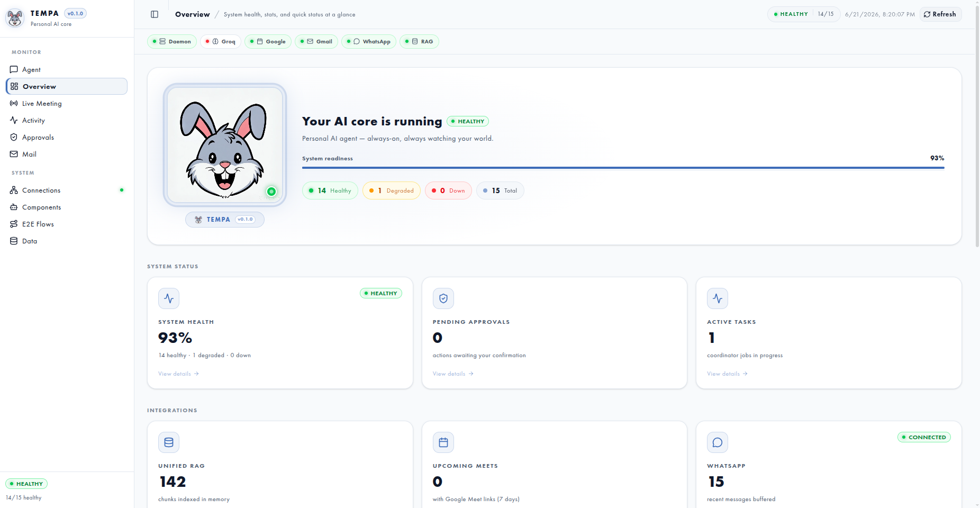Click the green online dot on avatar
Viewport: 980px width, 508px height.
coord(271,192)
